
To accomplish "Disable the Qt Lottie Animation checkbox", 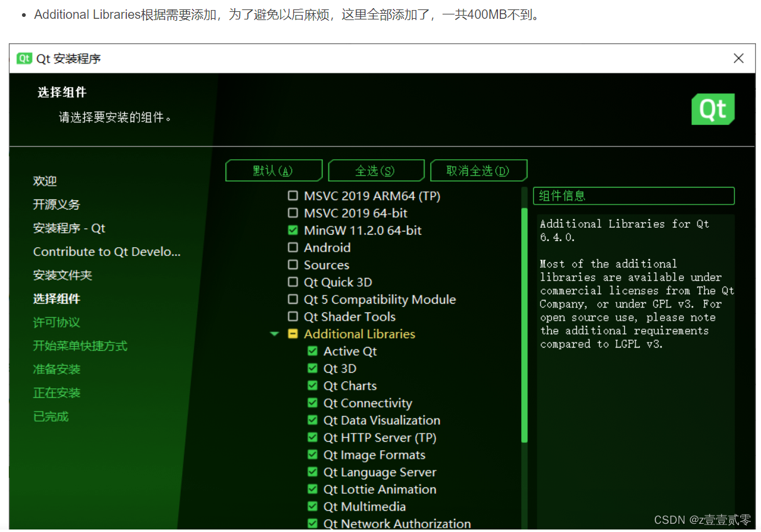I will click(312, 489).
